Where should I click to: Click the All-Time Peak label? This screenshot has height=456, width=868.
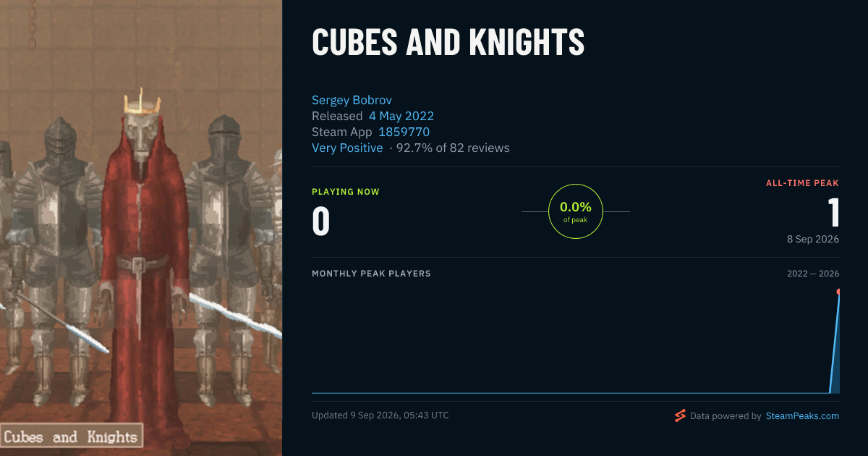pos(802,183)
